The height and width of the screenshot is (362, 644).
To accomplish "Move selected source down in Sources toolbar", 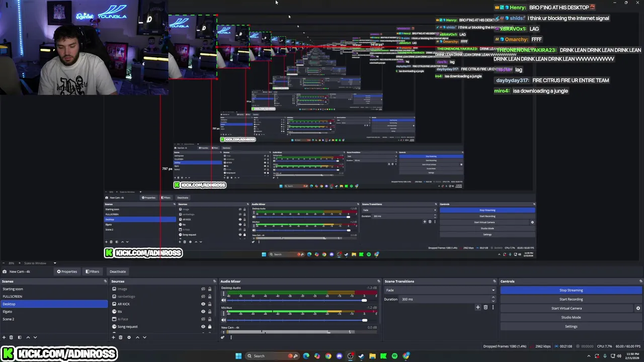I will point(144,337).
